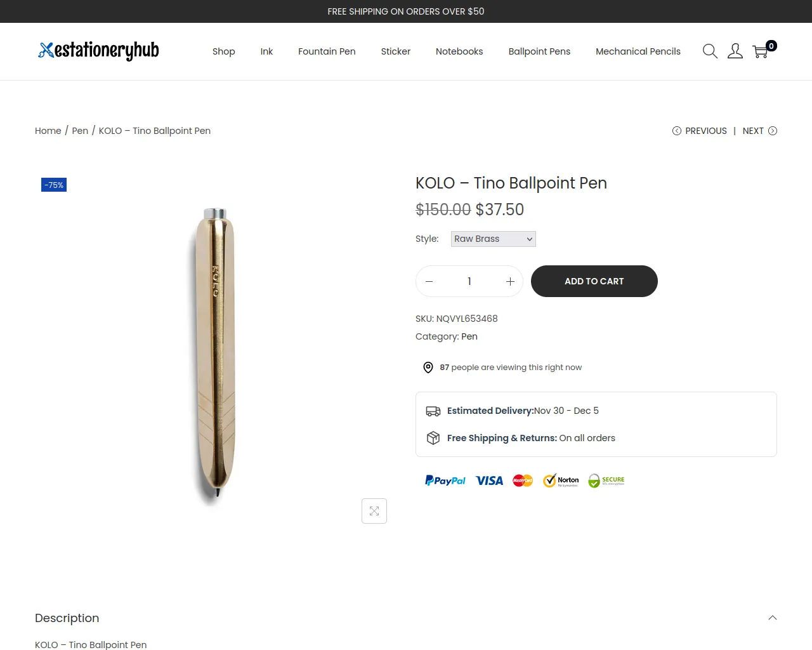The image size is (812, 650).
Task: Collapse the Description section chevron
Action: click(x=772, y=618)
